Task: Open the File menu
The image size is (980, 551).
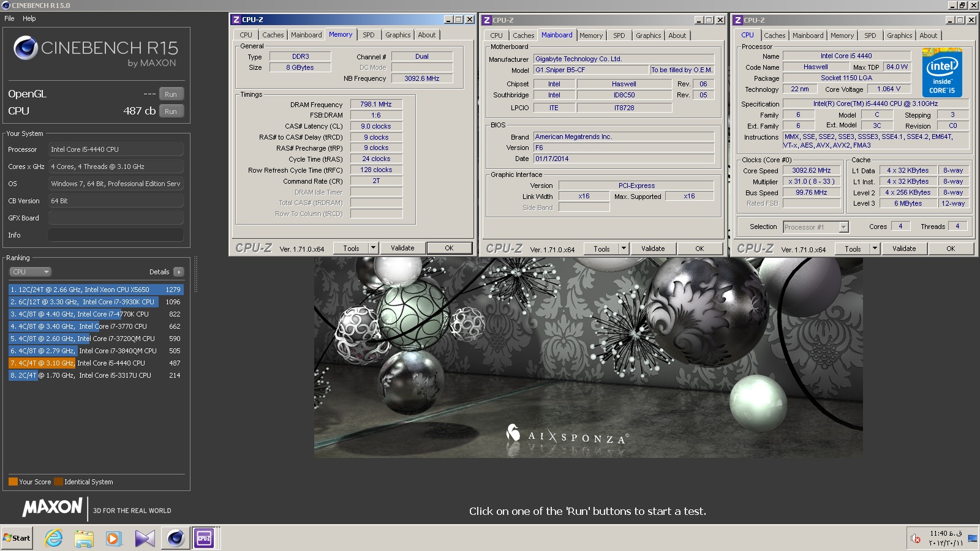Action: [x=9, y=18]
